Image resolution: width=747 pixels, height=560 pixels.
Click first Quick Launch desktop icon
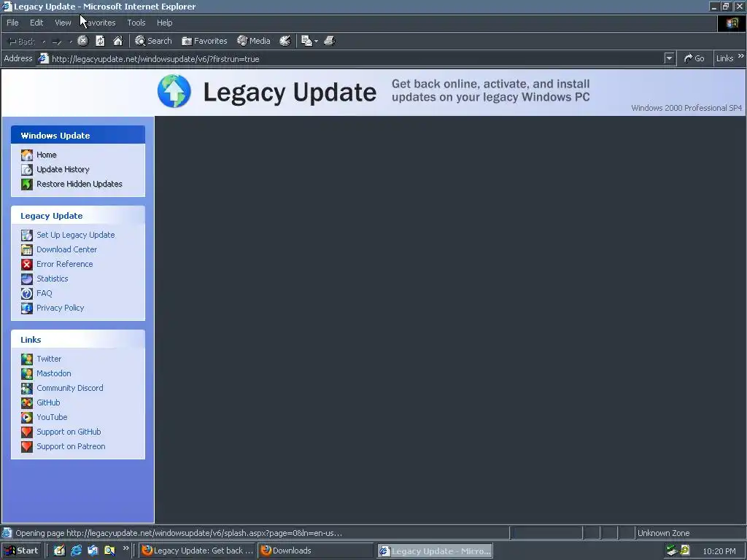[x=59, y=551]
